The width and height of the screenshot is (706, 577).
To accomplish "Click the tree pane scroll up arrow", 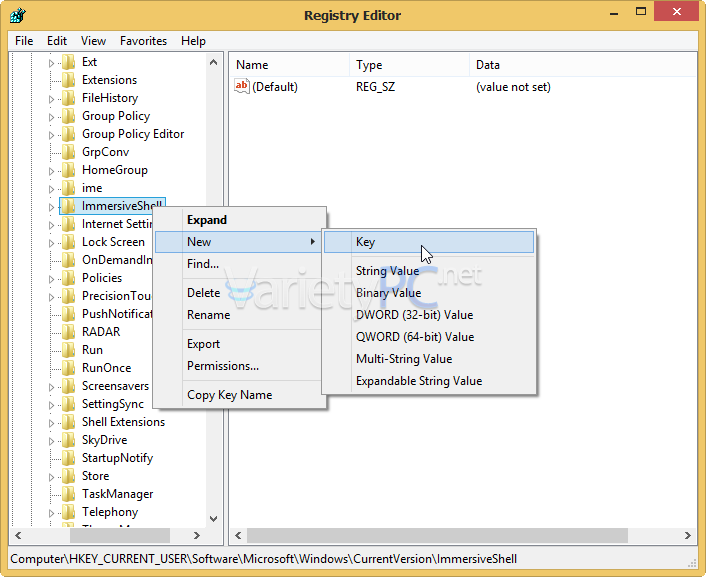I will (x=213, y=63).
